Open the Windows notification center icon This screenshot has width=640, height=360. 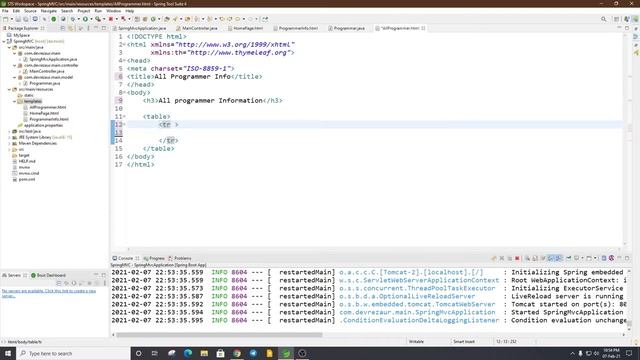(629, 353)
